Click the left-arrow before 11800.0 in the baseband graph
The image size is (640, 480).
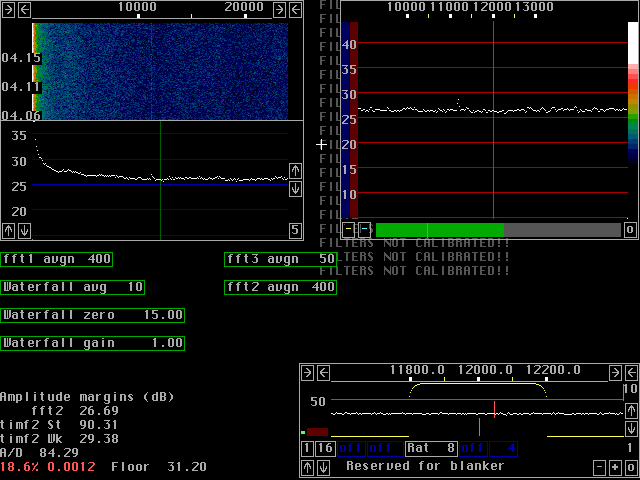click(x=324, y=373)
